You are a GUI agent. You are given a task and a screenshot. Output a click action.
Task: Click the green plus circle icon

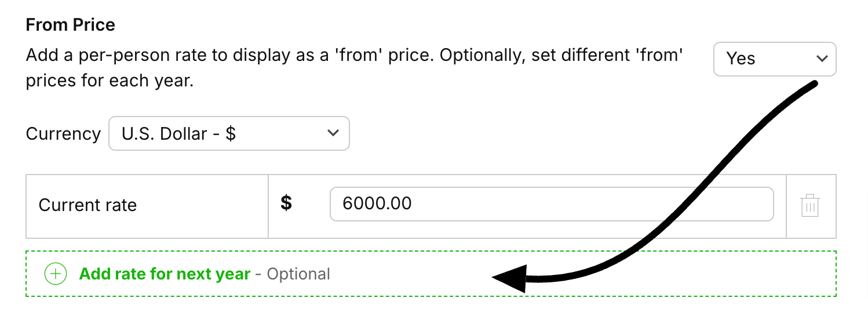click(x=56, y=274)
